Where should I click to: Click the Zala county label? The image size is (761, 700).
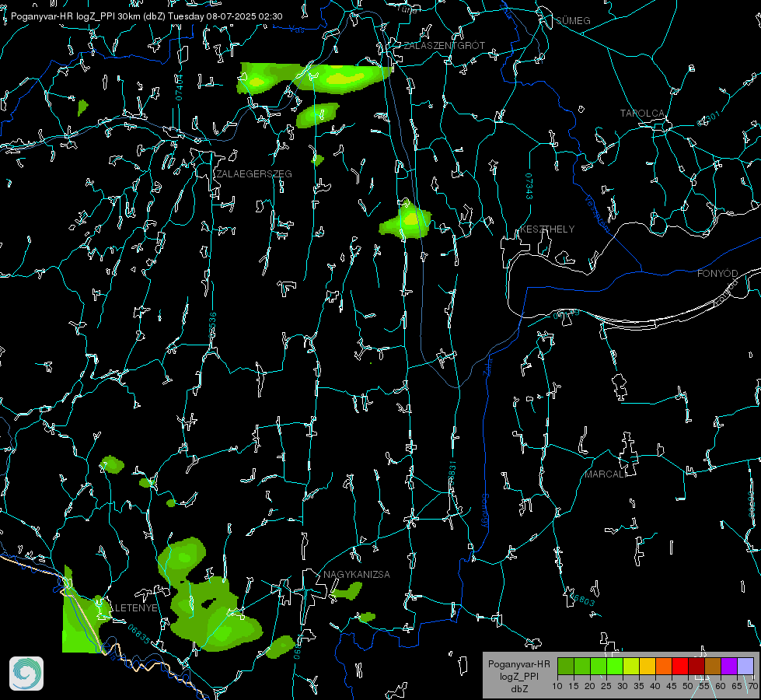tap(487, 366)
